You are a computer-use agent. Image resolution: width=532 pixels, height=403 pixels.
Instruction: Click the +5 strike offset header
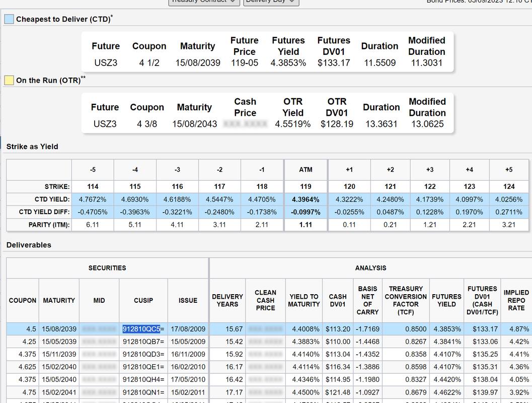pos(509,170)
